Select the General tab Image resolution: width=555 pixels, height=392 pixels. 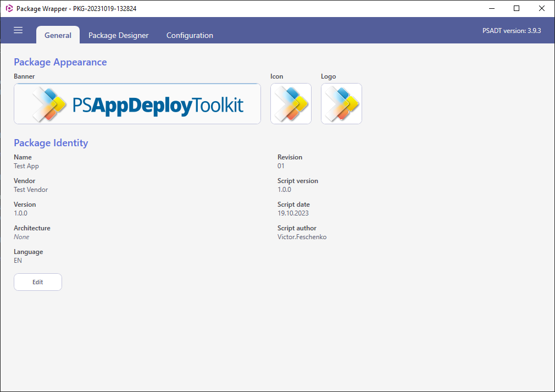coord(58,35)
